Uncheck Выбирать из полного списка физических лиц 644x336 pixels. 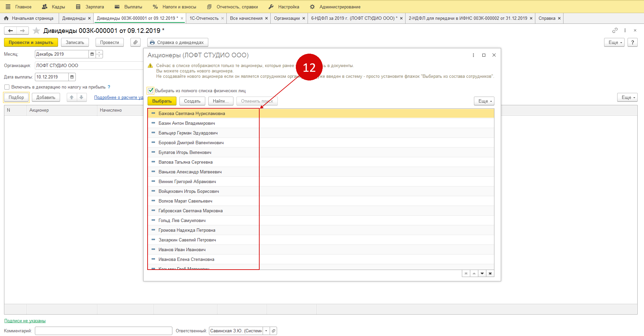[151, 91]
